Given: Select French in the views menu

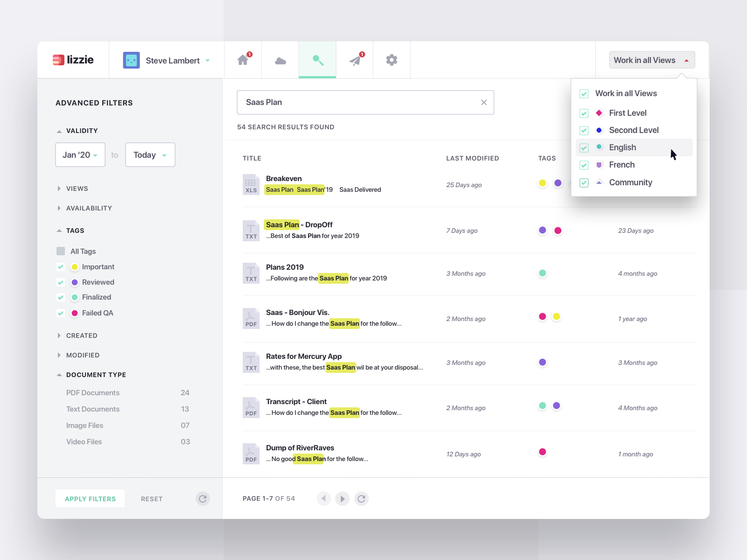Looking at the screenshot, I should (621, 165).
